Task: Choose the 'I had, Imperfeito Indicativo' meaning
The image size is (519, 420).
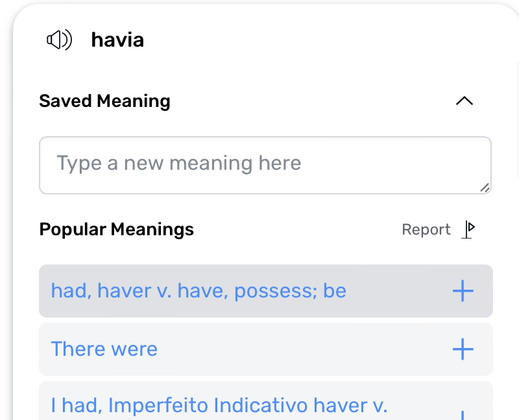Action: [266, 401]
